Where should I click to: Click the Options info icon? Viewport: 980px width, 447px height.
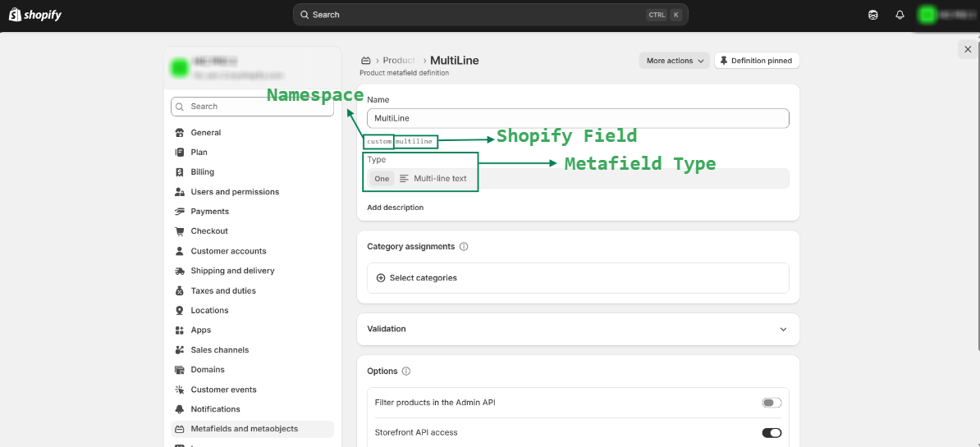[406, 372]
